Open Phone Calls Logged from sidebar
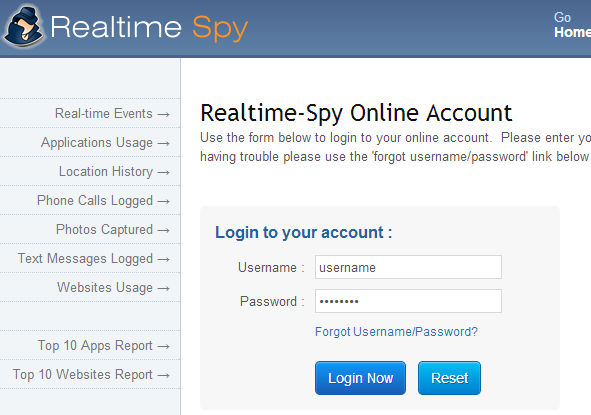Screen dimensions: 591x415 pyautogui.click(x=103, y=201)
